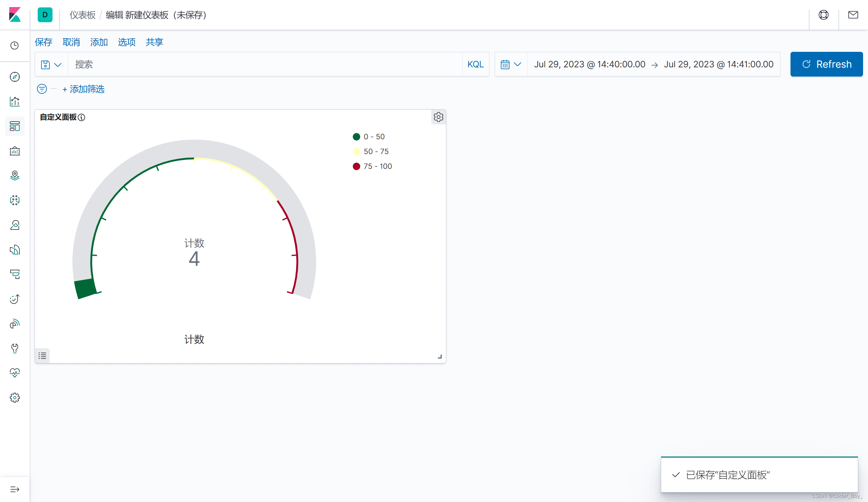The width and height of the screenshot is (868, 502).
Task: Open recently viewed via the clock icon
Action: tap(15, 45)
